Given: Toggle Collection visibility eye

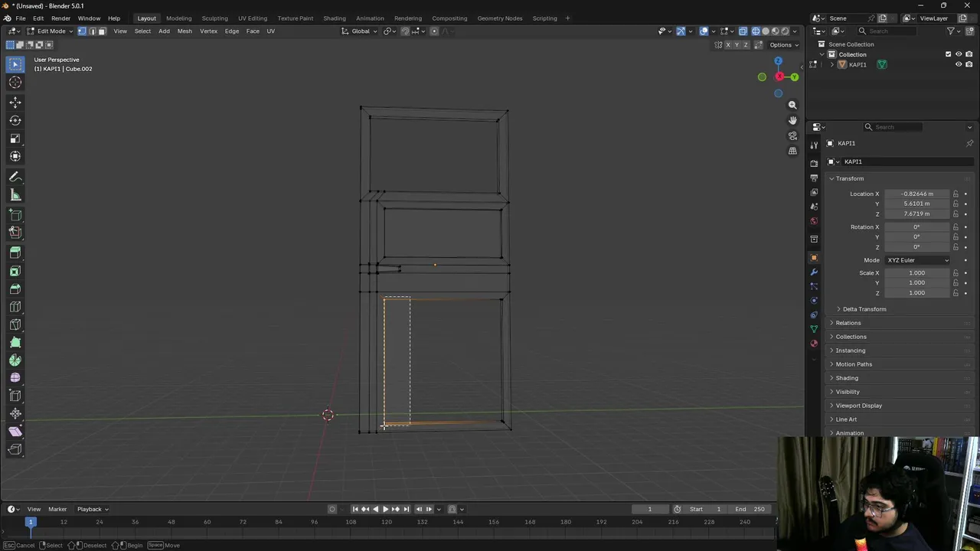Looking at the screenshot, I should coord(959,54).
